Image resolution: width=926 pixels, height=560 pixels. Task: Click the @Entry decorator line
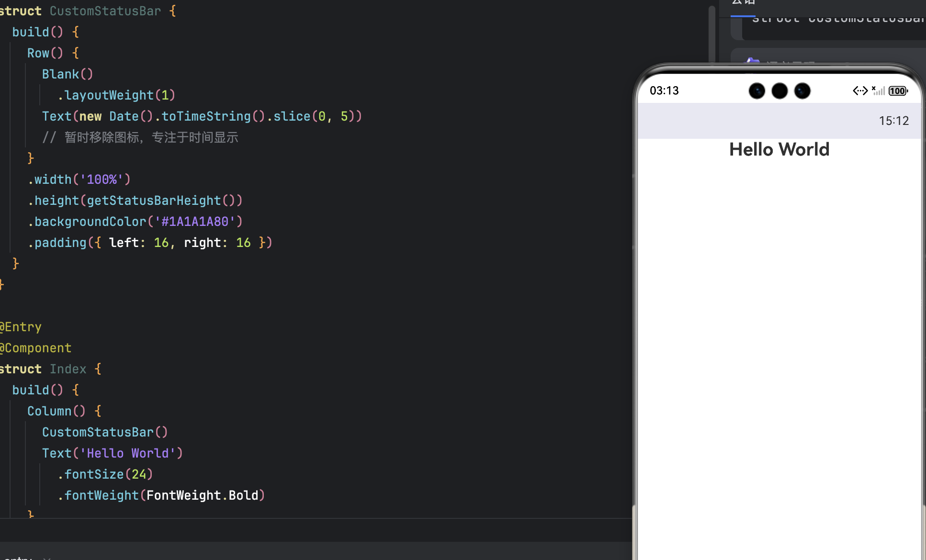click(21, 327)
